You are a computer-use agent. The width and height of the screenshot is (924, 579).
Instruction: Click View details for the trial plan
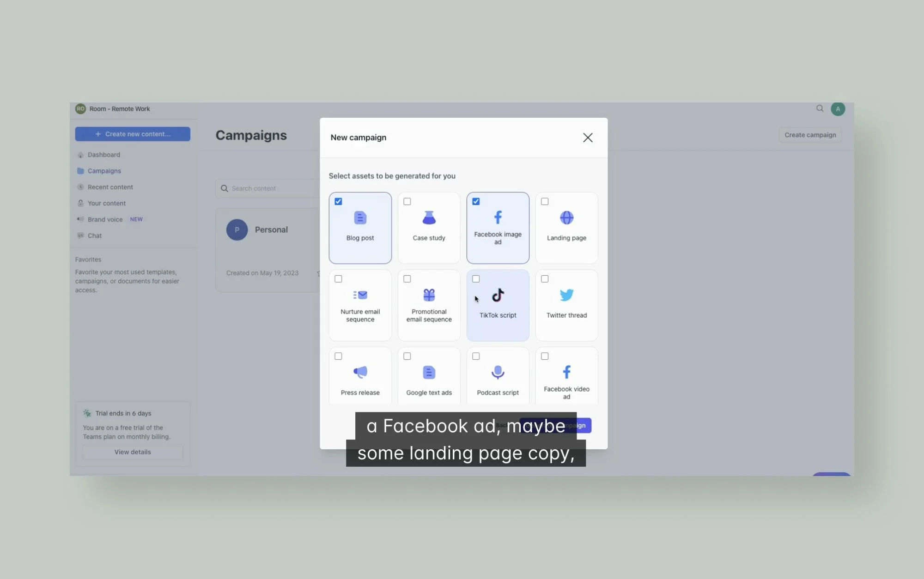133,452
